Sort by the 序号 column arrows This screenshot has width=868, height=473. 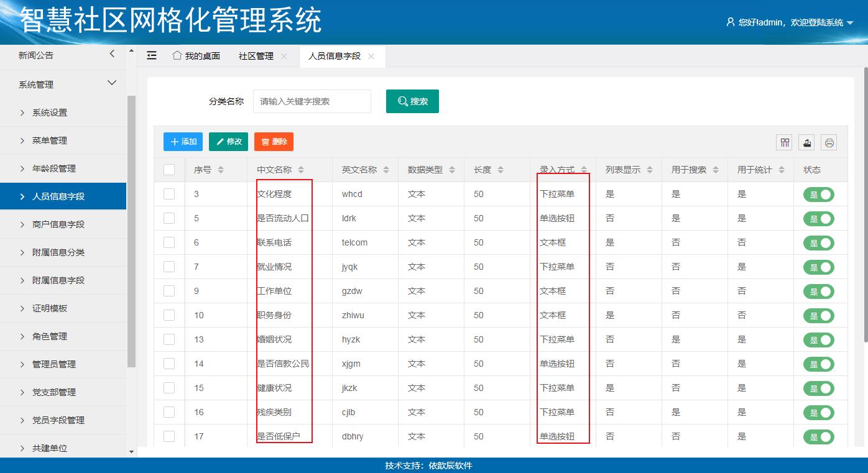221,170
